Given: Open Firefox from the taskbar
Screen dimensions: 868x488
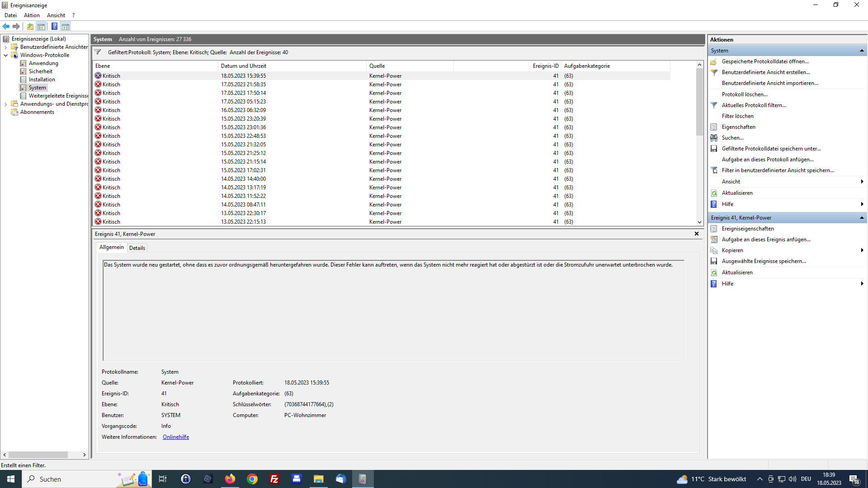Looking at the screenshot, I should 230,479.
